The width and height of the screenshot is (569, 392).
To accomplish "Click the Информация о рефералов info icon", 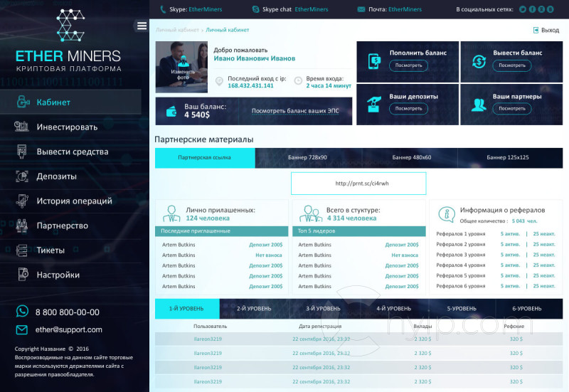I will [447, 214].
